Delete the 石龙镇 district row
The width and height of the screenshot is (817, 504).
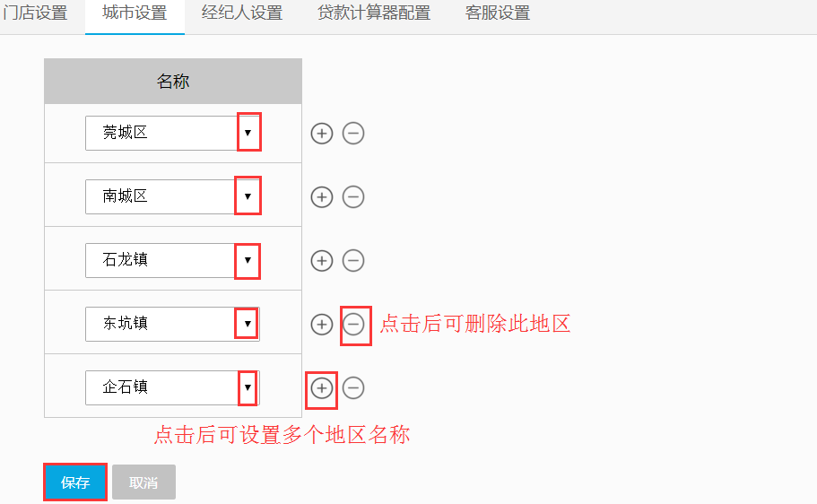click(353, 261)
